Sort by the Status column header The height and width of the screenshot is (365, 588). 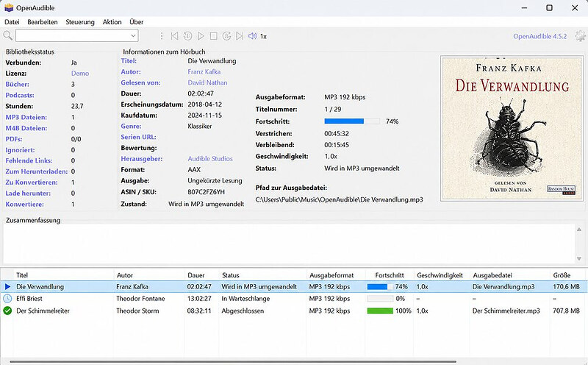pos(262,275)
